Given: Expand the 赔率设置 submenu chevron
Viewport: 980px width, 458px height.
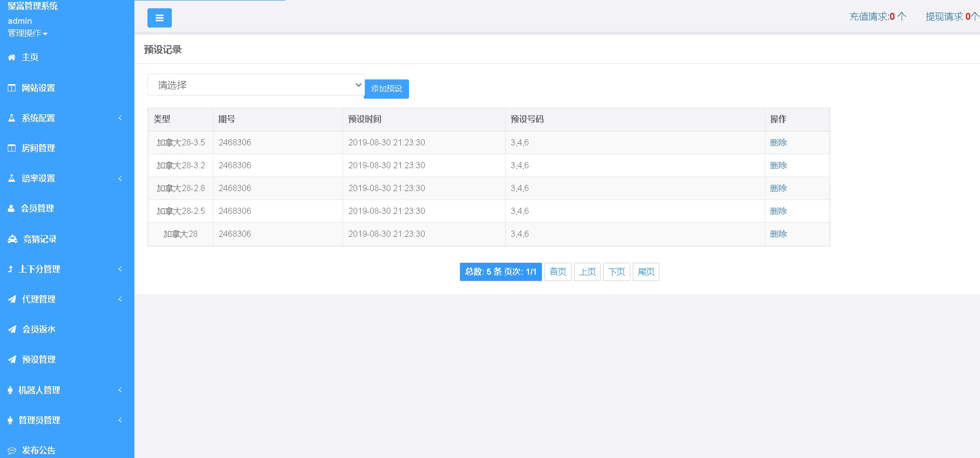Looking at the screenshot, I should click(x=120, y=179).
